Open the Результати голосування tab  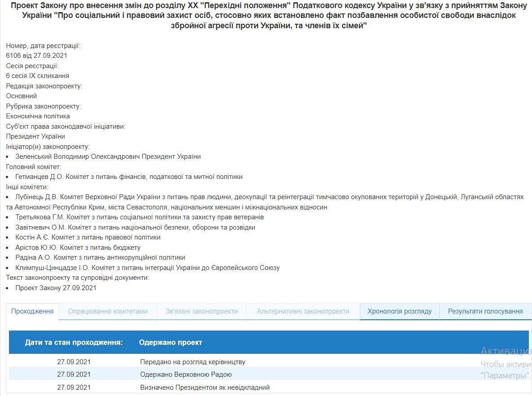tap(485, 311)
